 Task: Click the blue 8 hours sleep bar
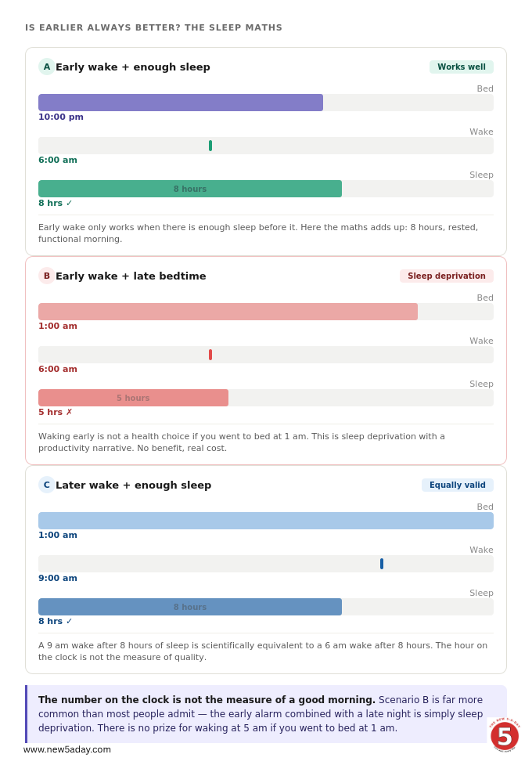(x=190, y=607)
